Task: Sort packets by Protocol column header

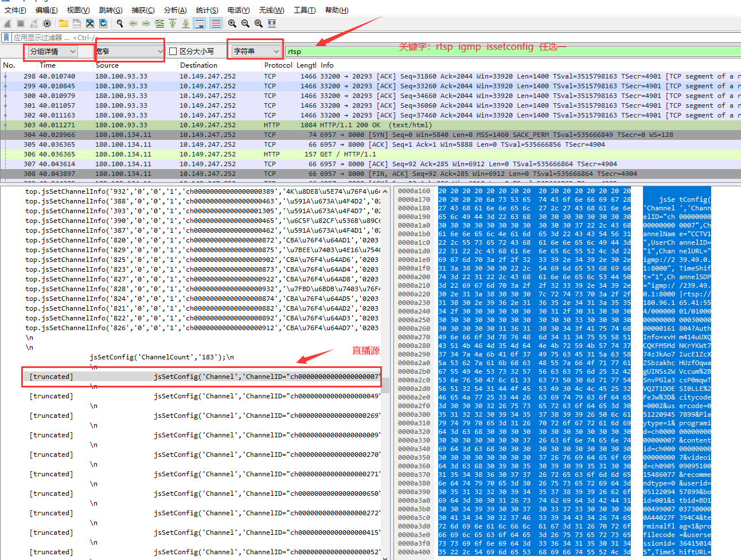Action: (x=278, y=65)
